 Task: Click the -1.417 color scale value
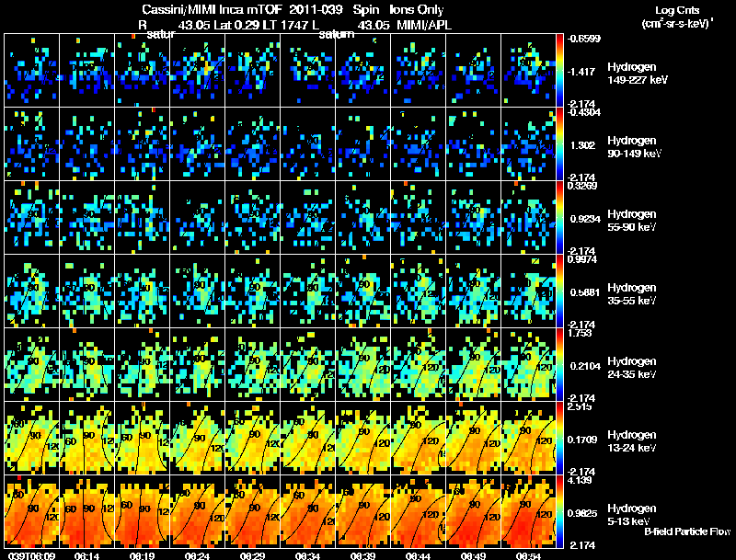point(581,72)
